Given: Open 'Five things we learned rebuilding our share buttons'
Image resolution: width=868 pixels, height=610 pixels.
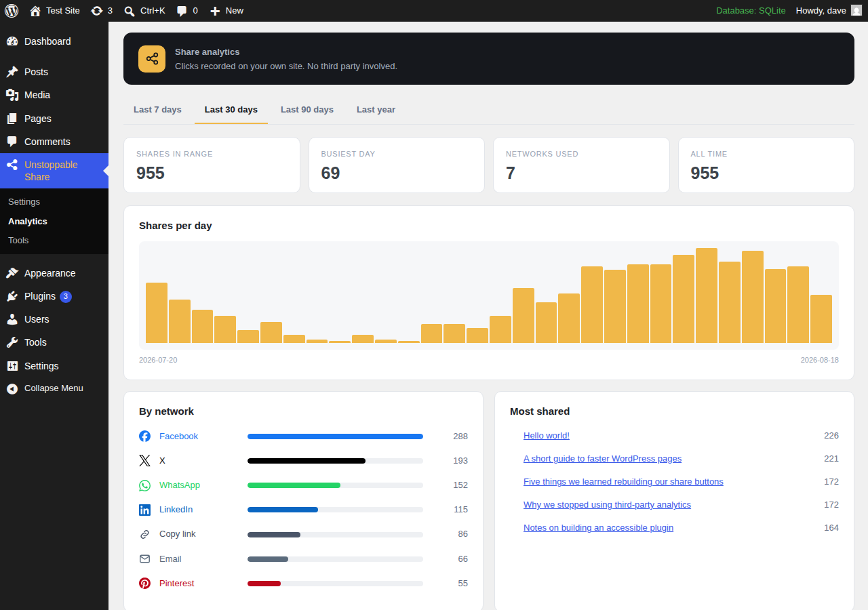Looking at the screenshot, I should click(623, 482).
